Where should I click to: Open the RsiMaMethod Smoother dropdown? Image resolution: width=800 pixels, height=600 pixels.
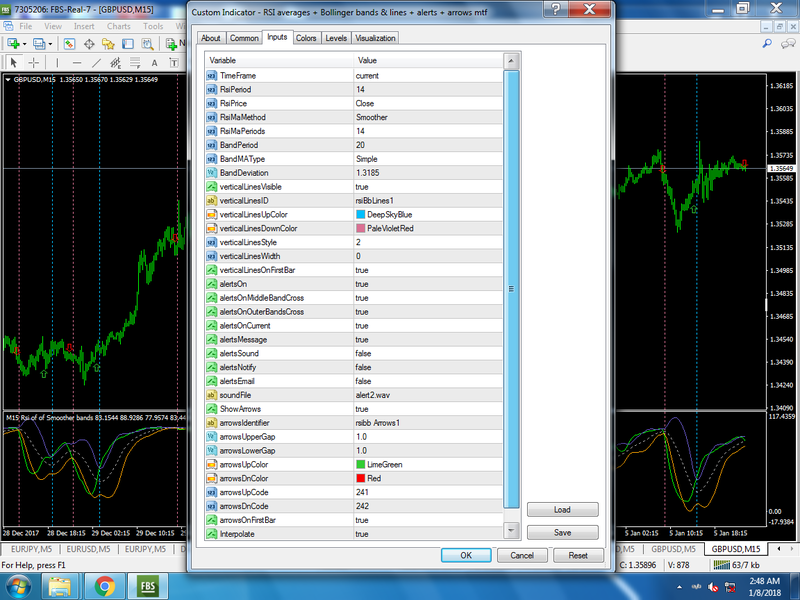[x=428, y=117]
